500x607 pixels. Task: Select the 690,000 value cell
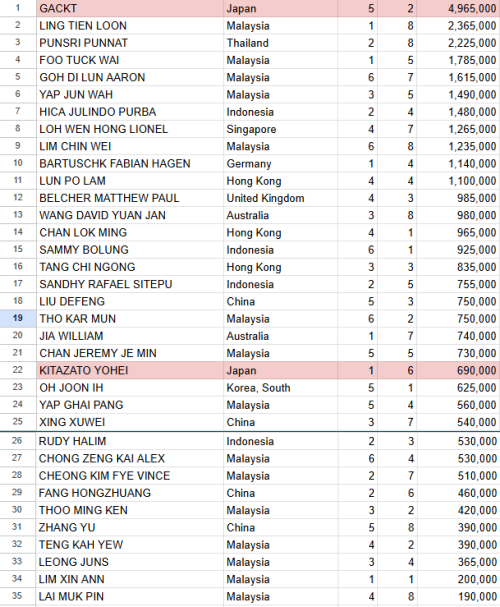(x=459, y=370)
